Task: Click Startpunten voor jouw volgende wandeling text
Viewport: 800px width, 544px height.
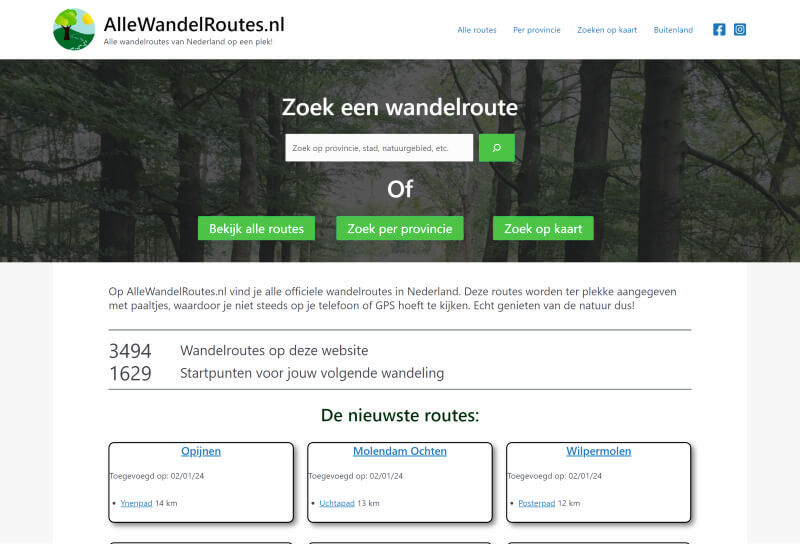Action: [x=312, y=373]
